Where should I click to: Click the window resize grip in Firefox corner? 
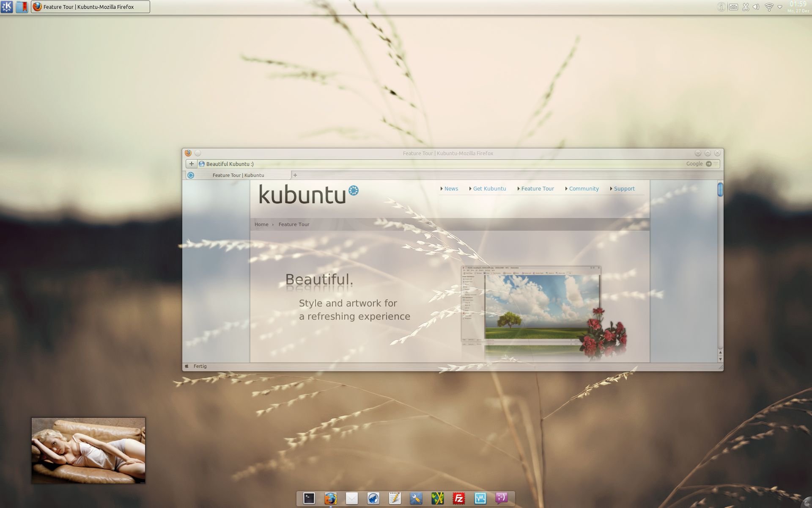coord(721,367)
